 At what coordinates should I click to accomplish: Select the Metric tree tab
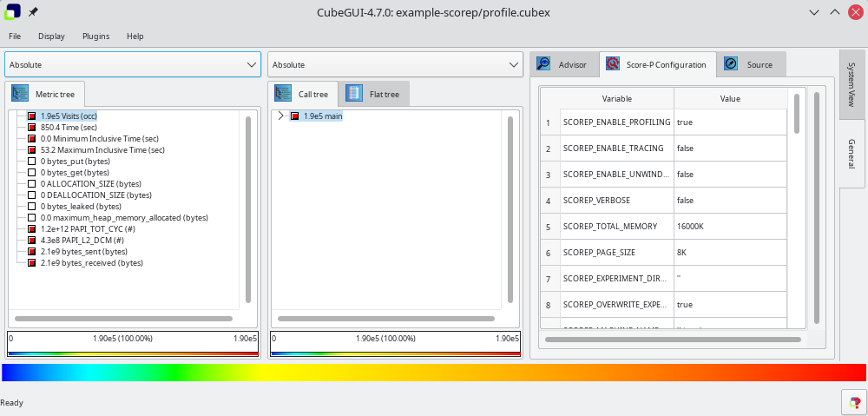click(45, 94)
